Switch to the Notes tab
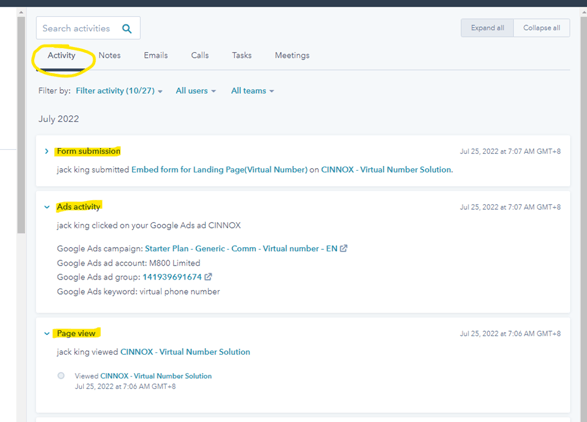The image size is (587, 422). click(x=109, y=55)
